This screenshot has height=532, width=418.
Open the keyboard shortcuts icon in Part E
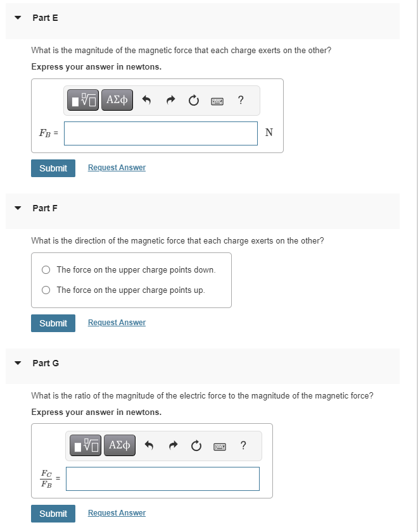(x=217, y=100)
